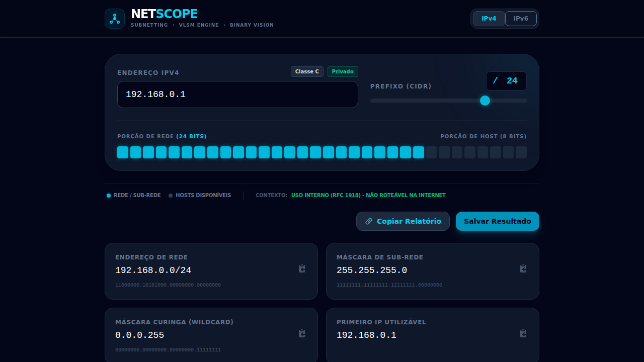This screenshot has width=644, height=362.
Task: Click the /24 prefix value box
Action: (x=507, y=80)
